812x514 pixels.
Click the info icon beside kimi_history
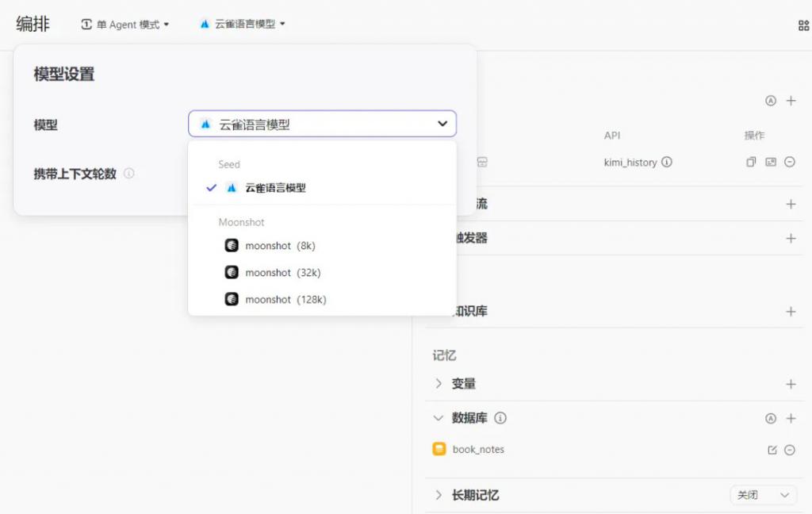click(x=667, y=162)
